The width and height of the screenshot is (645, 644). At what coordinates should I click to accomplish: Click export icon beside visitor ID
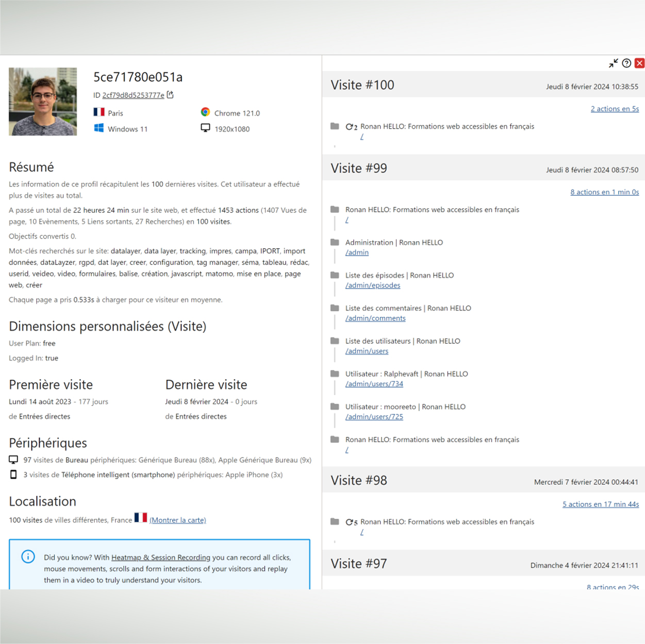pyautogui.click(x=170, y=95)
